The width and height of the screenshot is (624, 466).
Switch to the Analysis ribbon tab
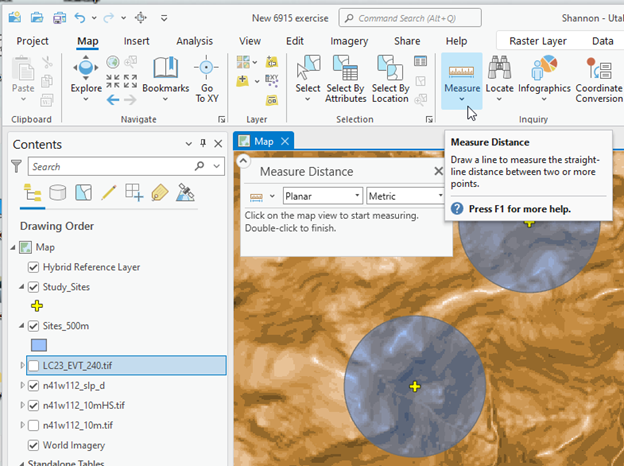coord(194,41)
